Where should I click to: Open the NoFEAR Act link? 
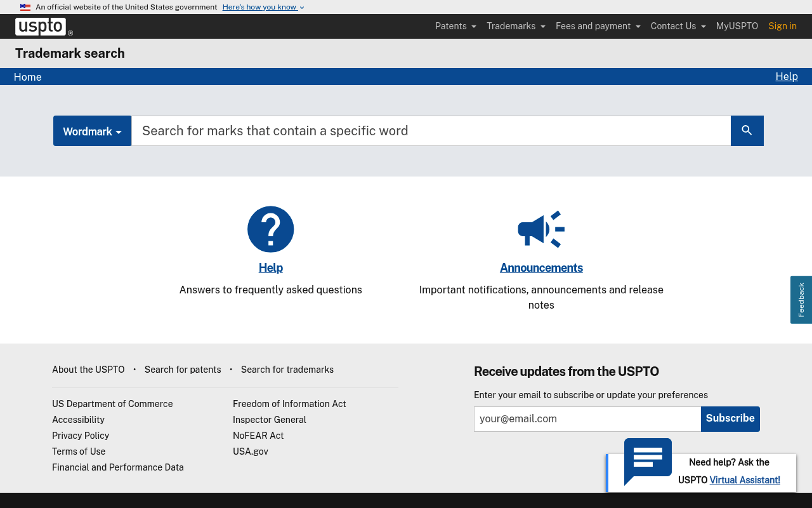tap(258, 436)
